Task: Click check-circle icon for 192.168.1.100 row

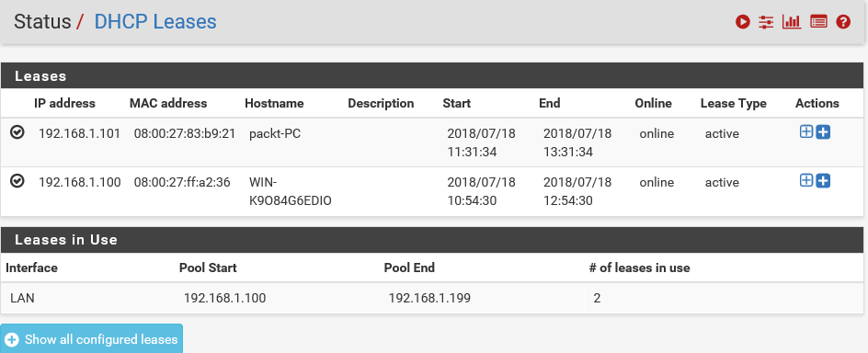Action: click(x=17, y=180)
